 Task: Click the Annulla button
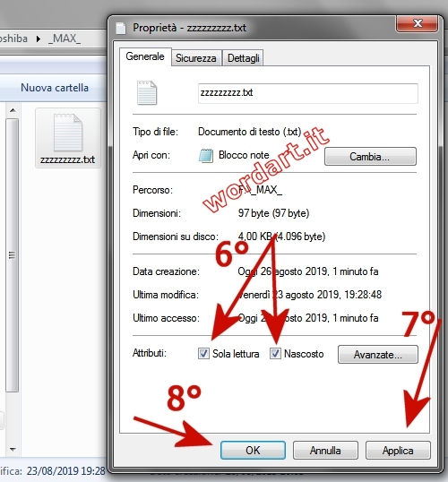pyautogui.click(x=325, y=451)
